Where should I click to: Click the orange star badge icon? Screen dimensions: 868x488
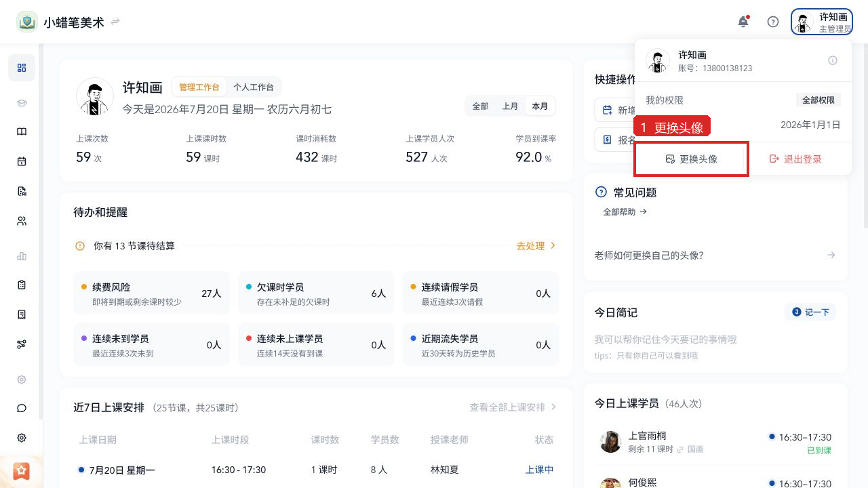pyautogui.click(x=22, y=470)
